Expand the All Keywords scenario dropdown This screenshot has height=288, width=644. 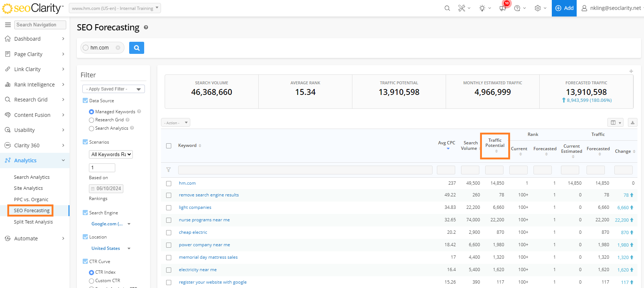pos(111,155)
